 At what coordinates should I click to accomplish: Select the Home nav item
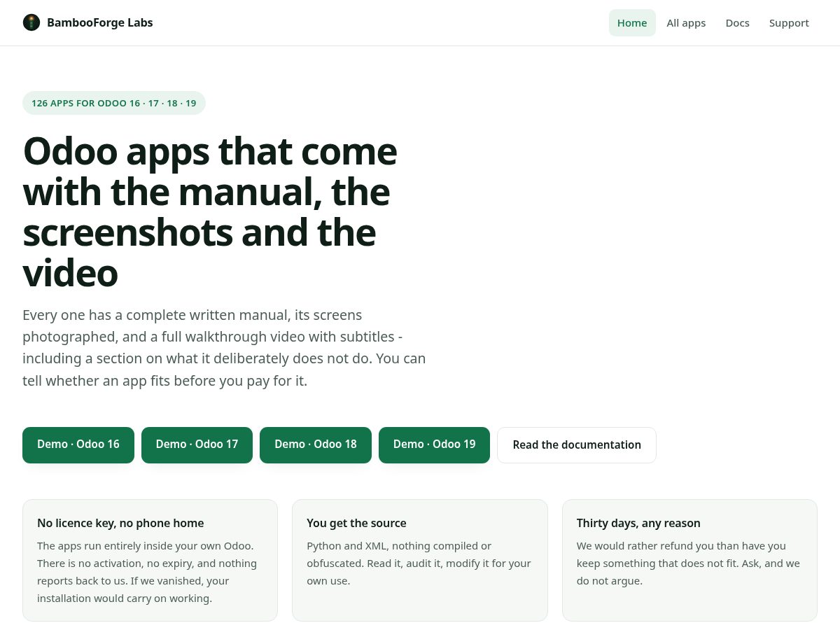click(632, 22)
